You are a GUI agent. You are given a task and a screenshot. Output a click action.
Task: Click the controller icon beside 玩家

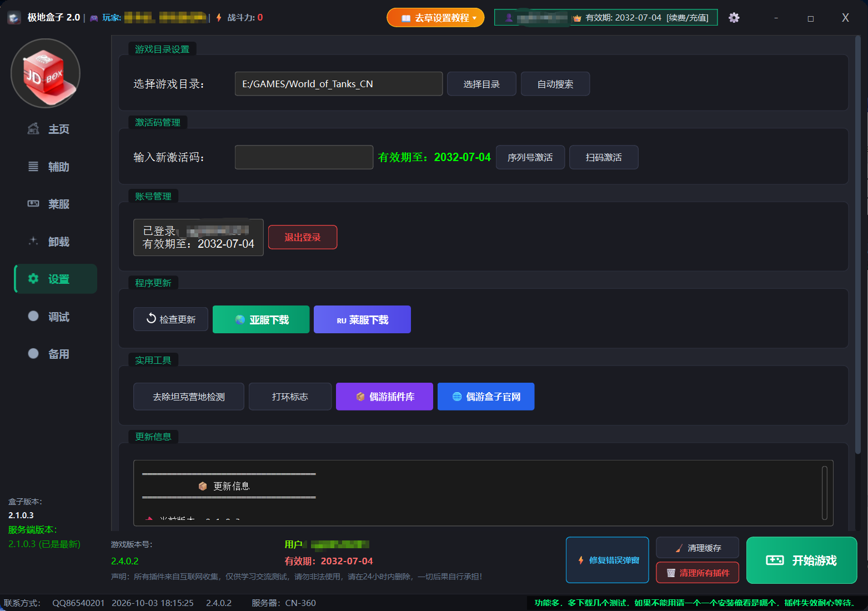pos(94,18)
